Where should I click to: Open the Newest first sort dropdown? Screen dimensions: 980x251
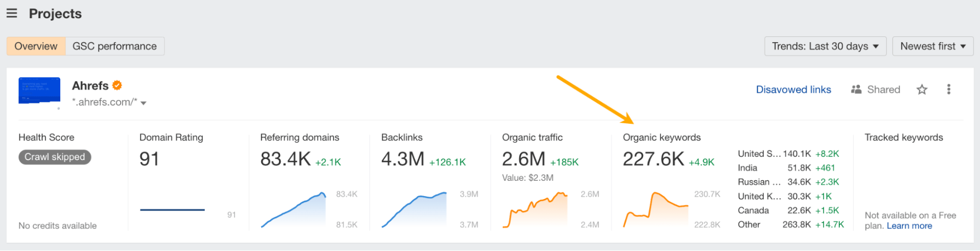[933, 46]
